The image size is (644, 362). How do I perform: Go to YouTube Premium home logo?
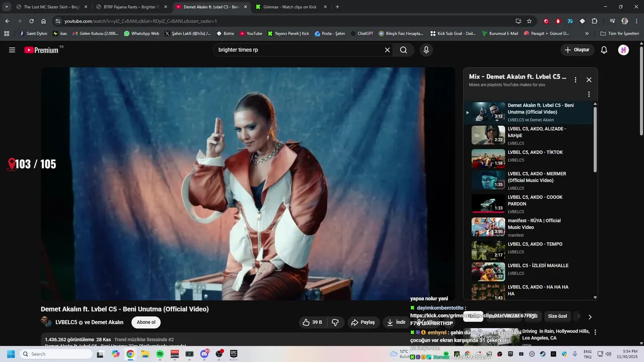tap(41, 50)
